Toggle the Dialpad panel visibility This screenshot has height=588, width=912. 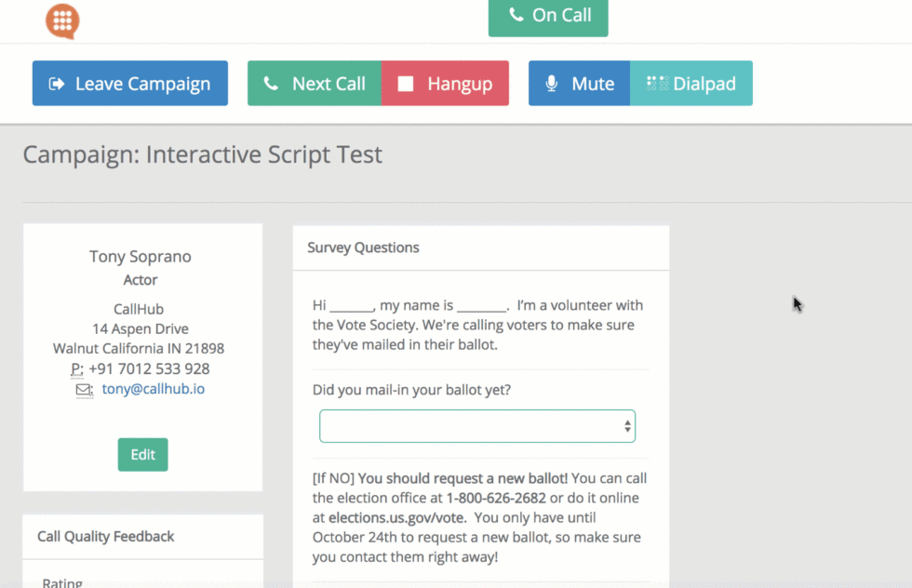pos(691,83)
